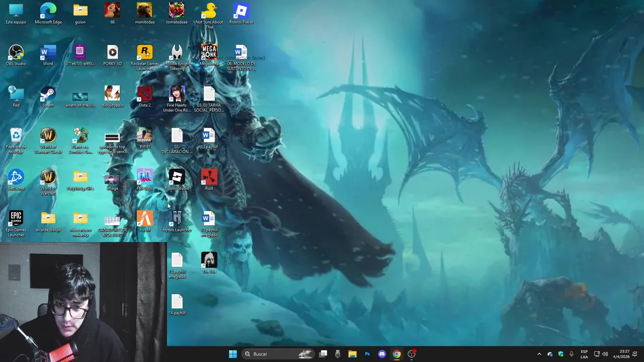This screenshot has height=362, width=644.
Task: Launch Plants vs. Zombies game icon
Action: (x=80, y=141)
